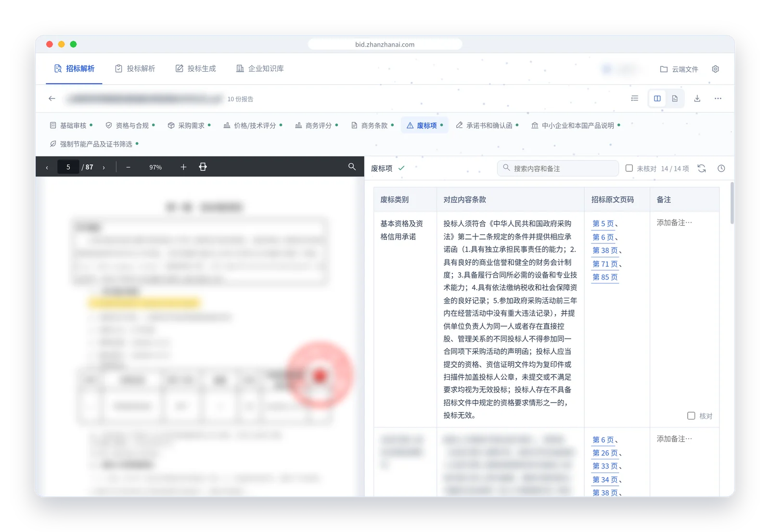Switch to 商务条款 section
The width and height of the screenshot is (770, 532).
pos(372,126)
